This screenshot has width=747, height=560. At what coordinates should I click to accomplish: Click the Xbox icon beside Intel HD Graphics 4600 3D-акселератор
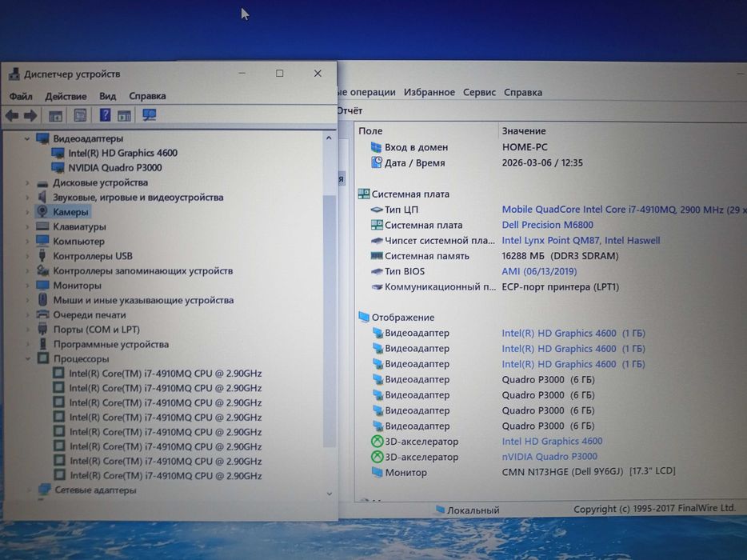pyautogui.click(x=377, y=442)
